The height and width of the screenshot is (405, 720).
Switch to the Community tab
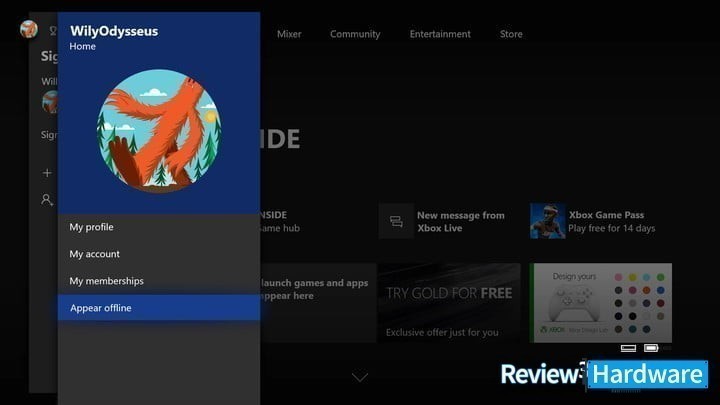click(355, 34)
